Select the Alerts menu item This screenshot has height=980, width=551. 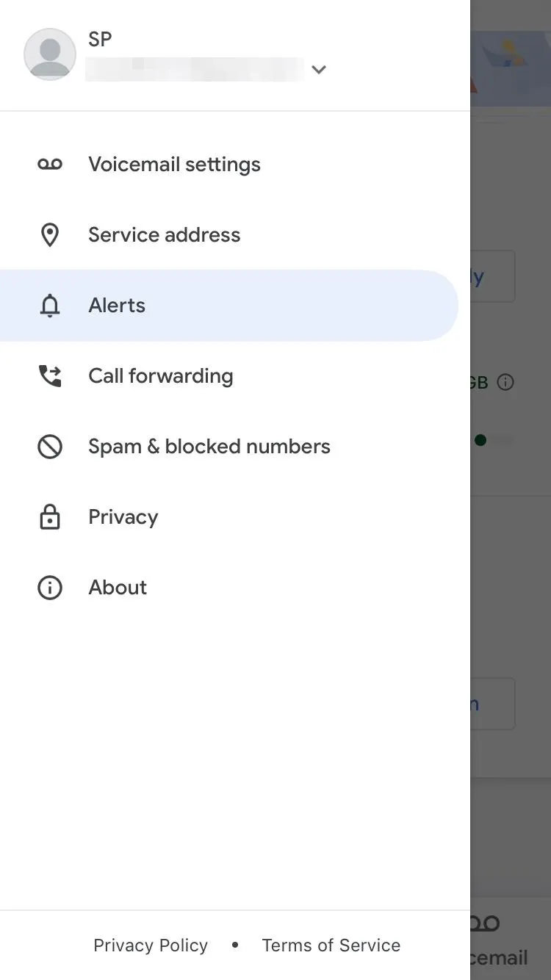pos(229,306)
